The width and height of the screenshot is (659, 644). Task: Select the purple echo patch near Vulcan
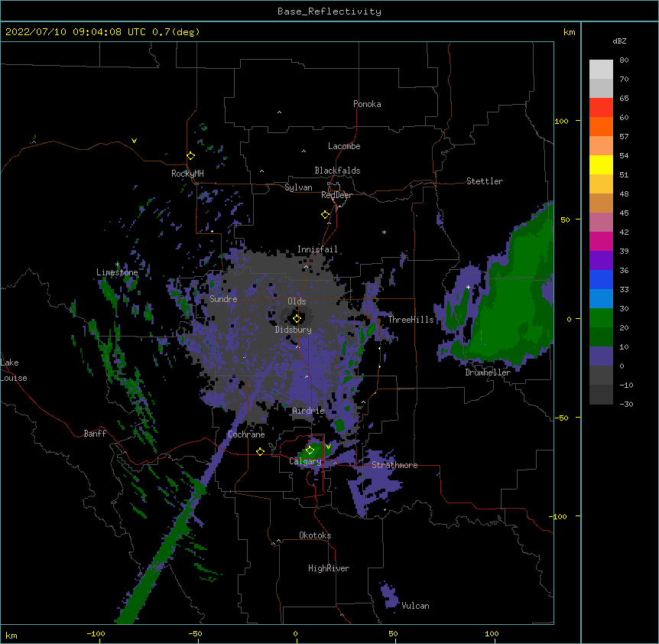point(389,596)
